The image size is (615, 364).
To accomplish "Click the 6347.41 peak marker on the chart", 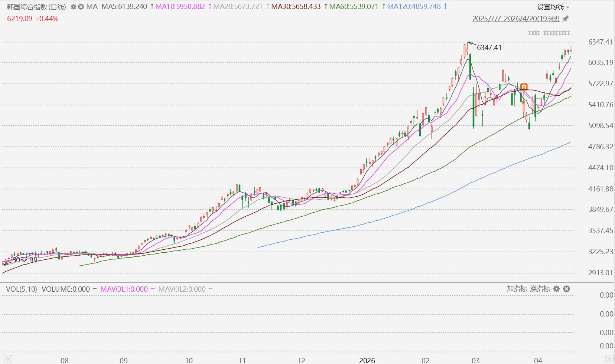I will 489,47.
